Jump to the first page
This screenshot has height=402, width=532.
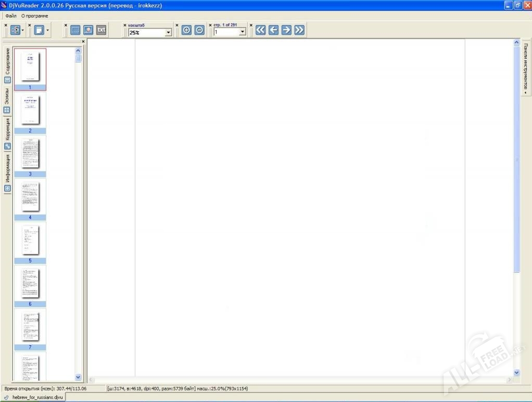[261, 30]
